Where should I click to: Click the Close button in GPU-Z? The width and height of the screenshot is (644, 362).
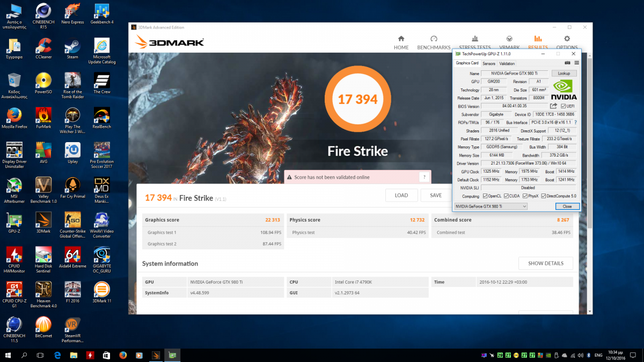567,206
